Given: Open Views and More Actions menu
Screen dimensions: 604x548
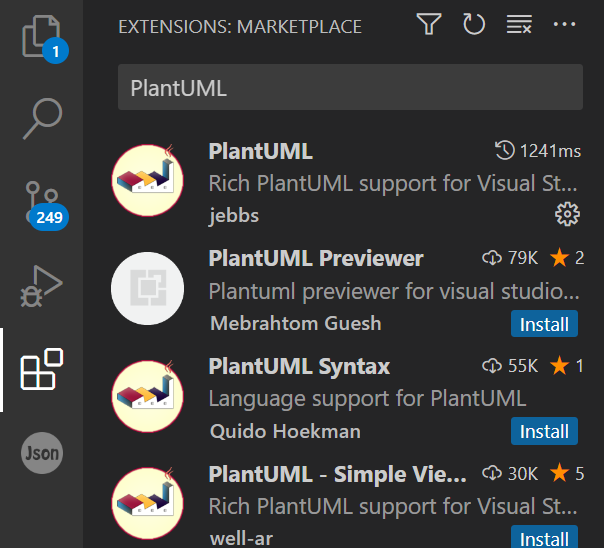Looking at the screenshot, I should pos(564,25).
